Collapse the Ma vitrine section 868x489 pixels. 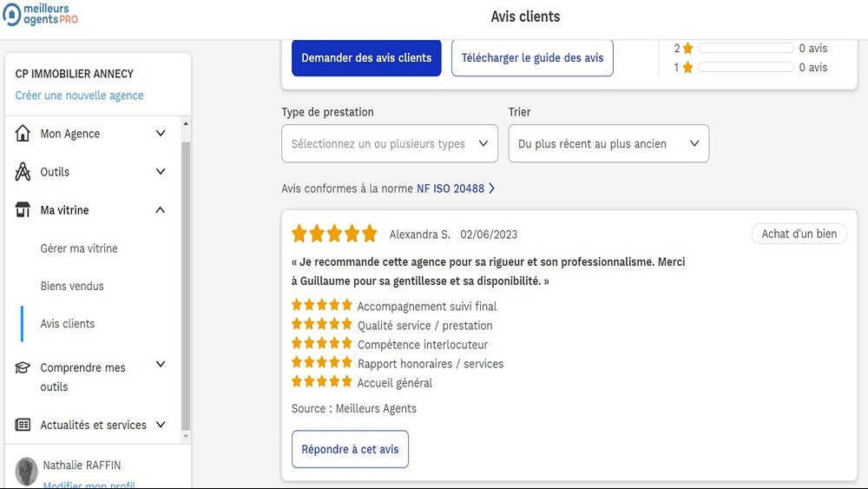tap(161, 210)
